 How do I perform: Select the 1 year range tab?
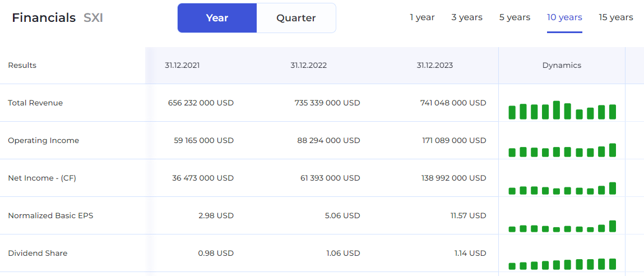[x=422, y=17]
